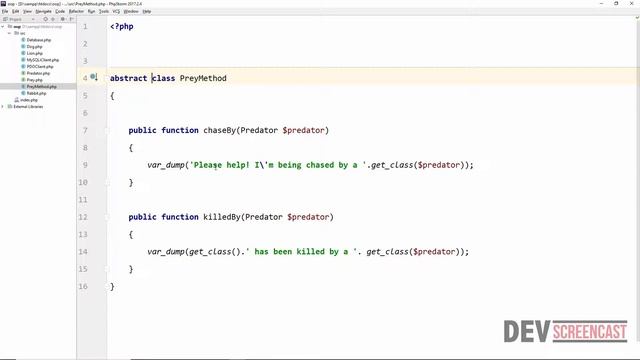Fold killedBy function at line 12
The image size is (640, 360).
107,217
